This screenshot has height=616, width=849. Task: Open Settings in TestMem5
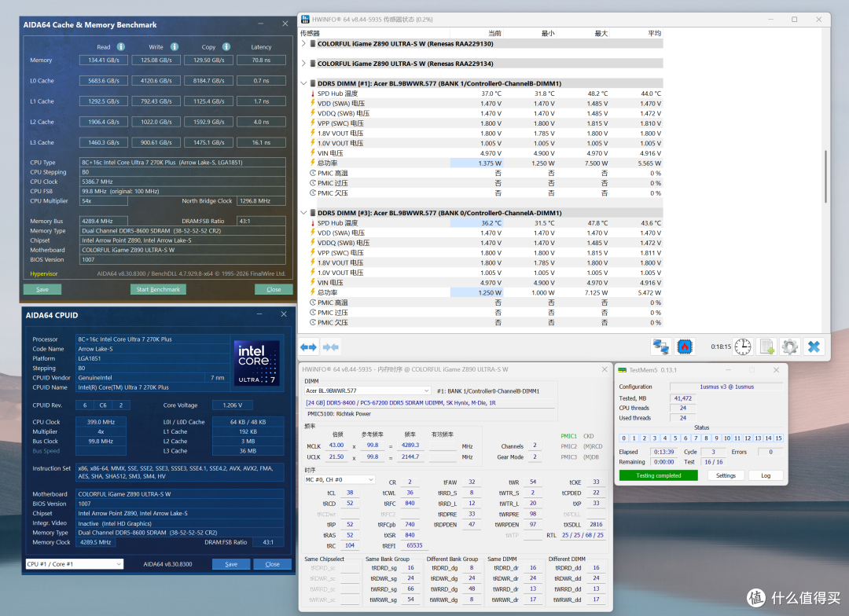[x=726, y=475]
